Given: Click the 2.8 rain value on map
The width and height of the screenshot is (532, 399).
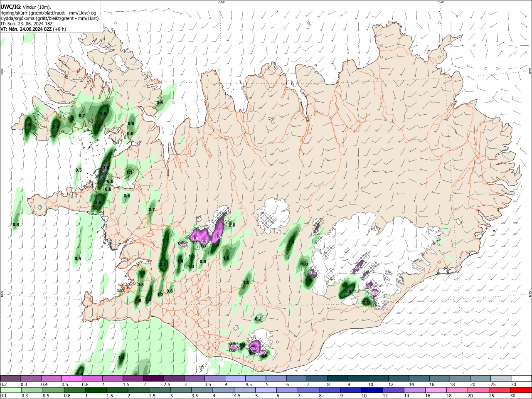Looking at the screenshot, I should [98, 202].
